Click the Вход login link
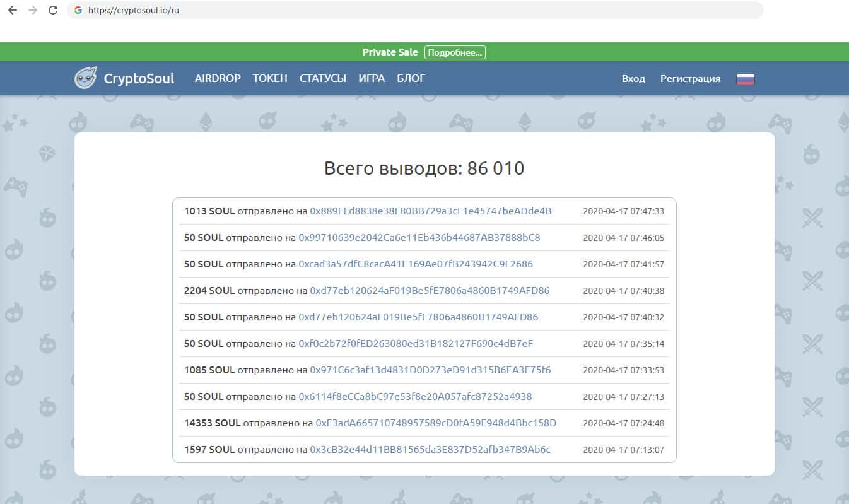849x504 pixels. tap(633, 79)
